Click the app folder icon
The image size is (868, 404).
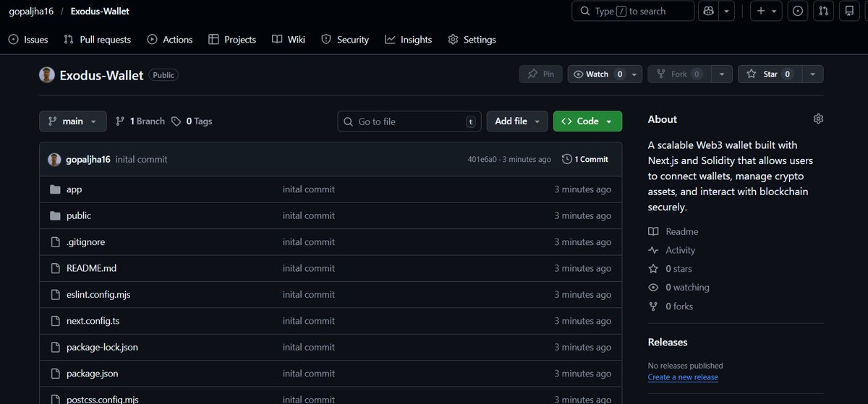pyautogui.click(x=55, y=189)
